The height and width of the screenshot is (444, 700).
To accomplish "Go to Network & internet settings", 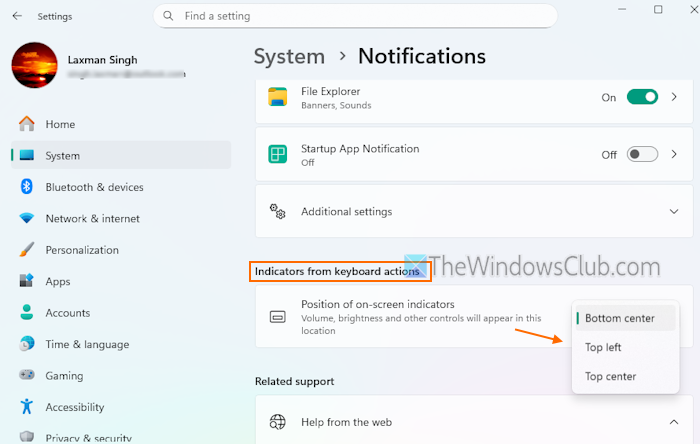I will (121, 218).
